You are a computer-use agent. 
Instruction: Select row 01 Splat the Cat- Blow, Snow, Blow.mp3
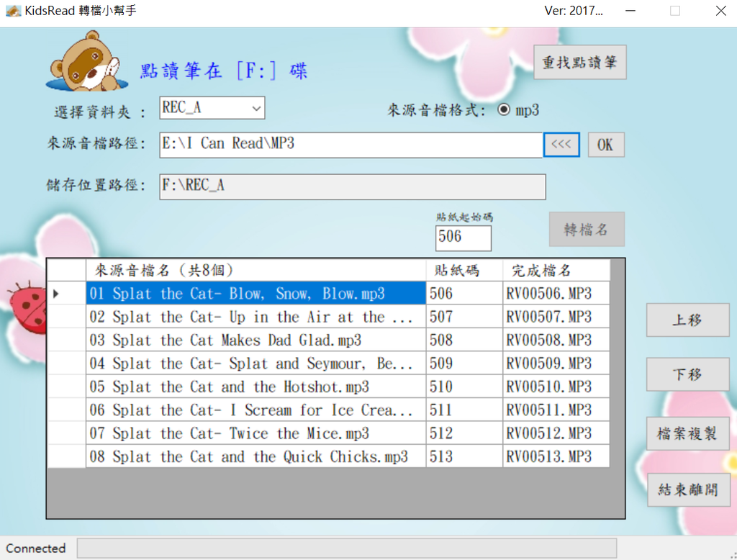coord(256,294)
